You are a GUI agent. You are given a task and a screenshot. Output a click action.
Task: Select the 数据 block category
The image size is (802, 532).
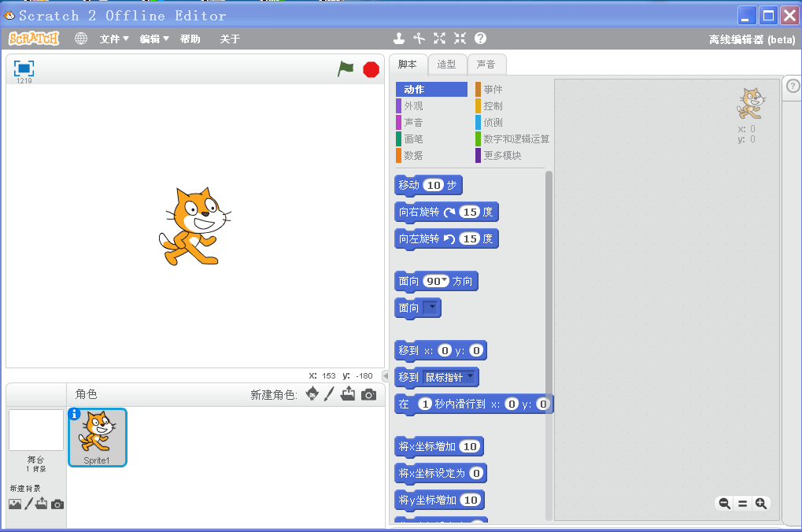tap(431, 155)
